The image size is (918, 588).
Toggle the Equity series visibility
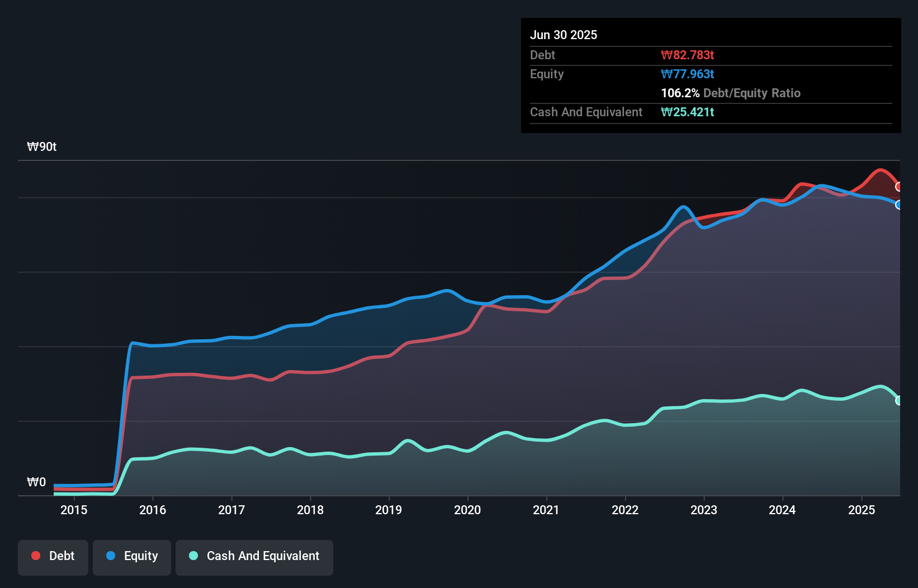[131, 557]
